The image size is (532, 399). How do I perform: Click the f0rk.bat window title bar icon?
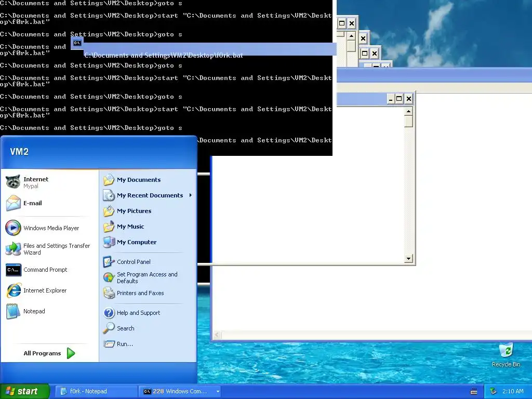(x=77, y=43)
